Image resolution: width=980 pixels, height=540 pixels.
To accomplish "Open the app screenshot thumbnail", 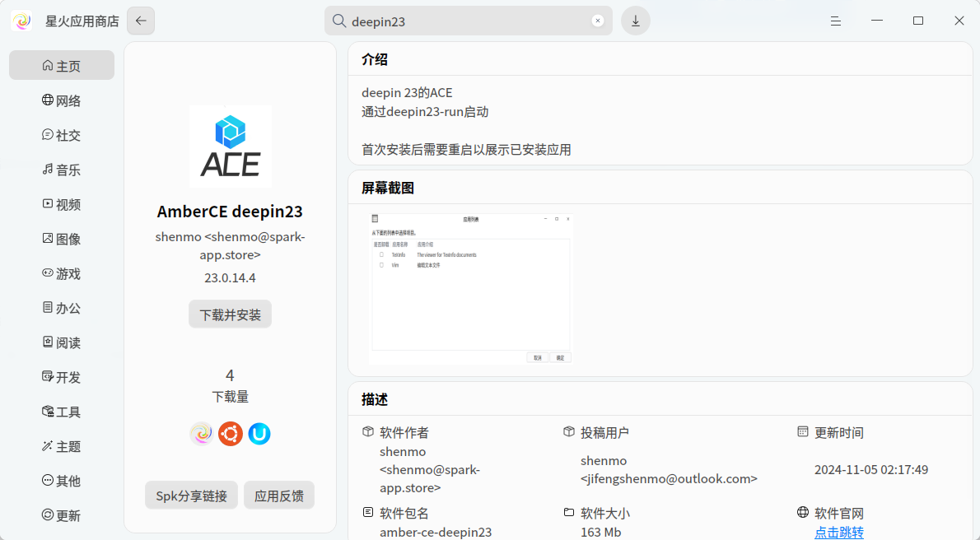I will pos(470,289).
